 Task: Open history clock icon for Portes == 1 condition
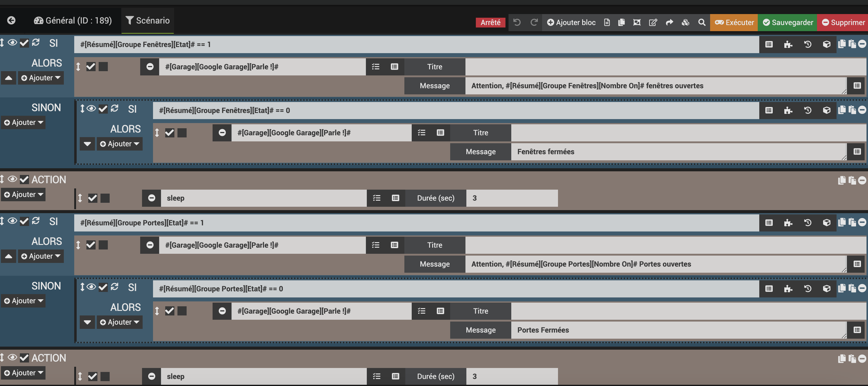pos(807,223)
